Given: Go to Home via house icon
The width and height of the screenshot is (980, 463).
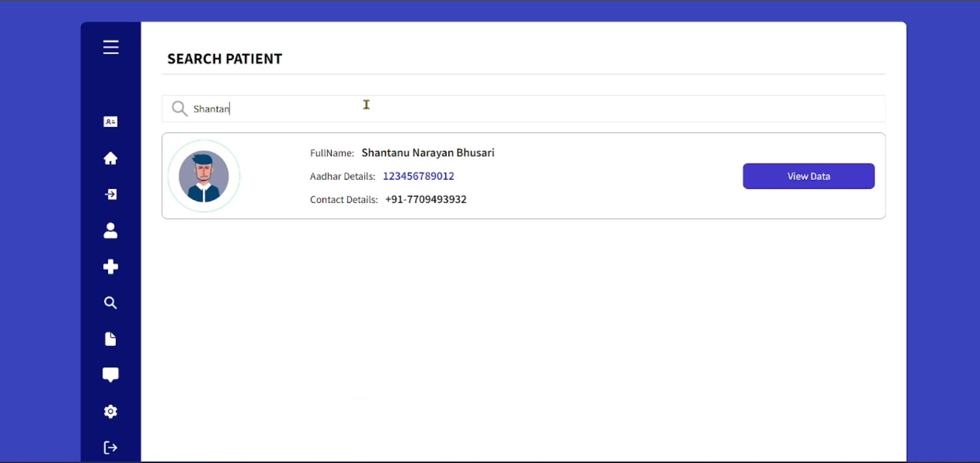Looking at the screenshot, I should 111,158.
